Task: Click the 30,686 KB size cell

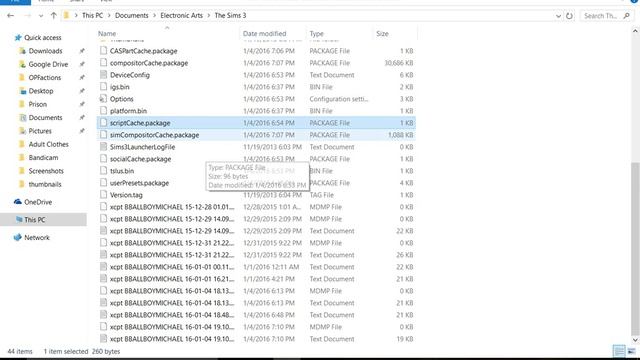Action: [x=399, y=63]
